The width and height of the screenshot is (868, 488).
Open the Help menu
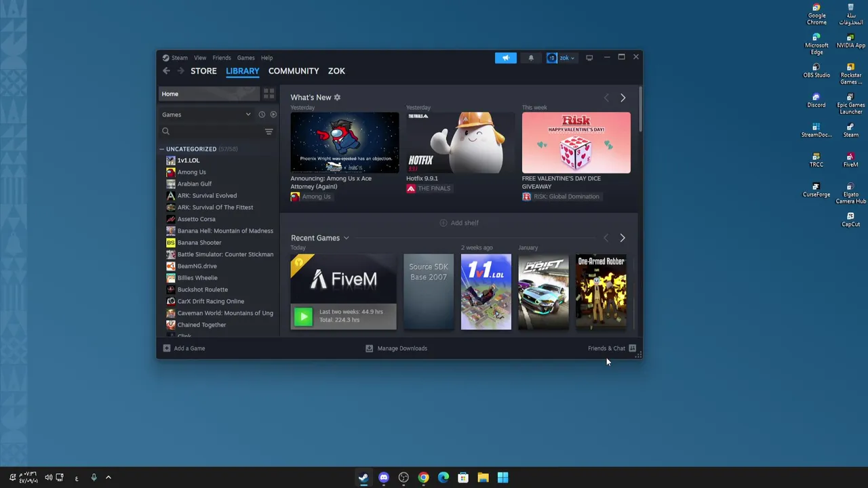point(267,58)
